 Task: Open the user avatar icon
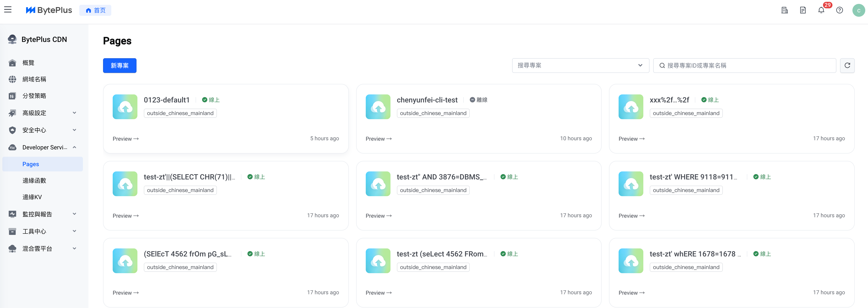858,10
